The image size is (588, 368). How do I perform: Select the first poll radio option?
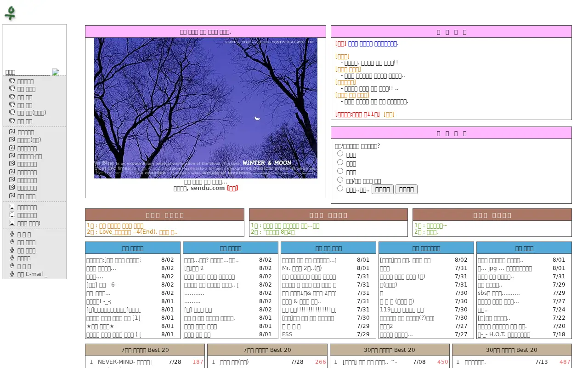tap(340, 154)
